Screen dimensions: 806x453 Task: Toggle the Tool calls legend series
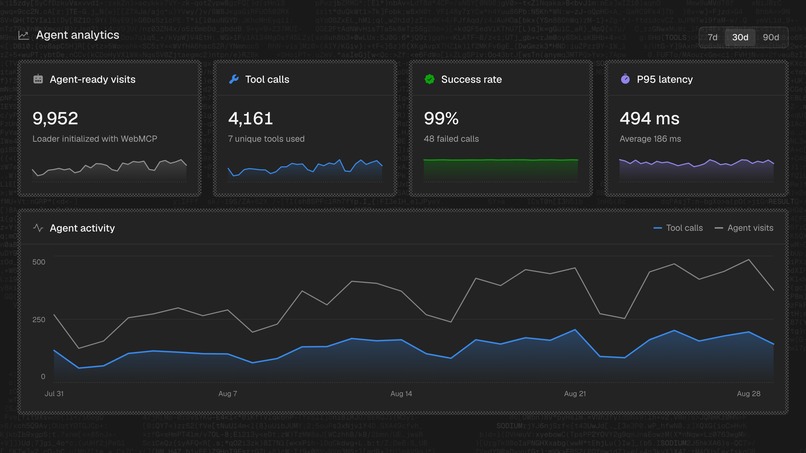(x=678, y=228)
